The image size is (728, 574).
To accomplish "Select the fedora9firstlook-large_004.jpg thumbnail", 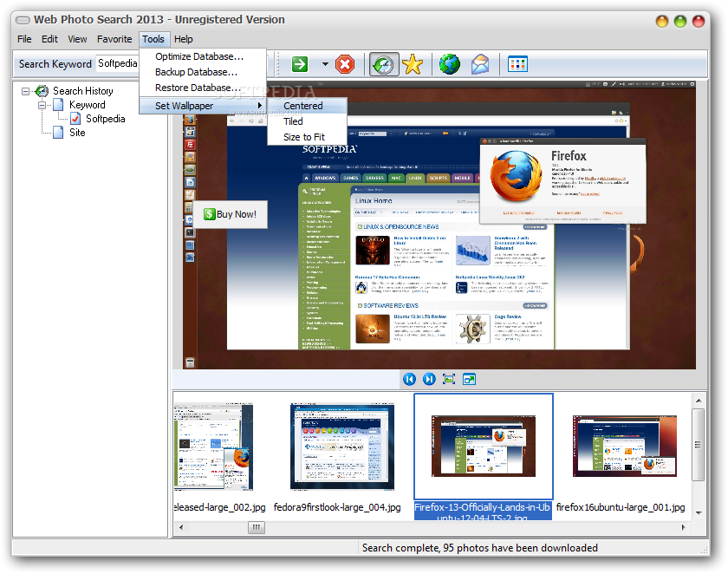I will click(342, 447).
